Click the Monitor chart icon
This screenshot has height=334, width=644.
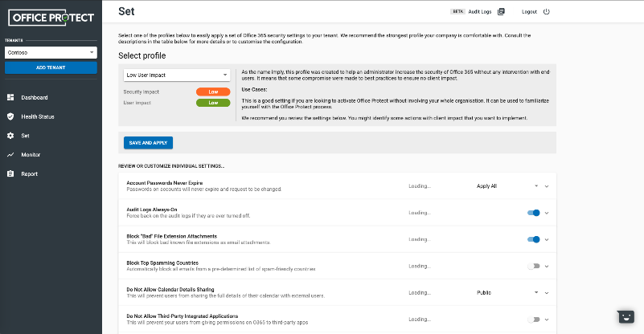(10, 154)
